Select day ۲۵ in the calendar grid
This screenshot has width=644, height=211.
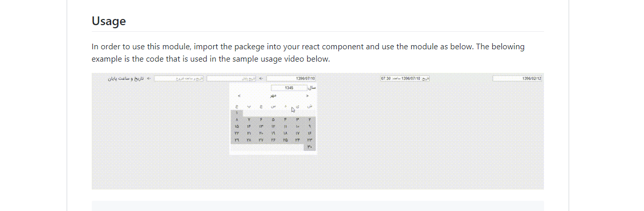[286, 140]
